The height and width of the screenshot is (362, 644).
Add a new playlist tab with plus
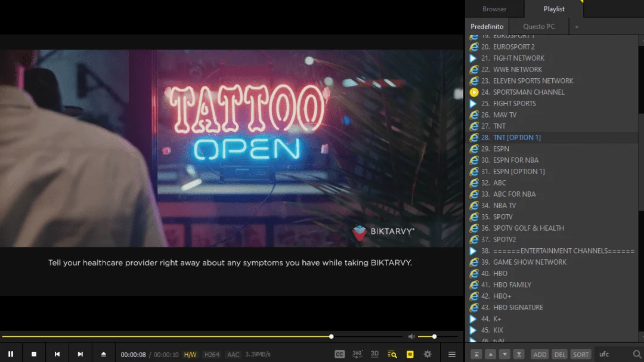coord(577,27)
